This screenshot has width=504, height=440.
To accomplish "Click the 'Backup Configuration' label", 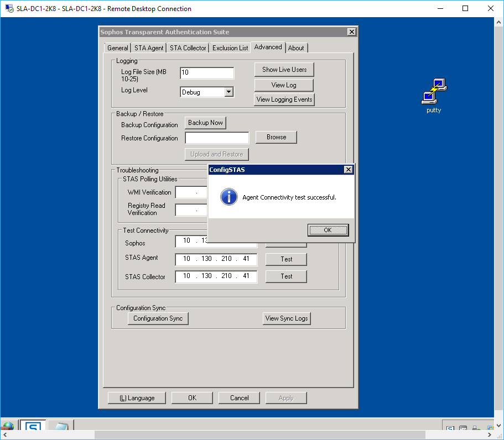I will [149, 125].
